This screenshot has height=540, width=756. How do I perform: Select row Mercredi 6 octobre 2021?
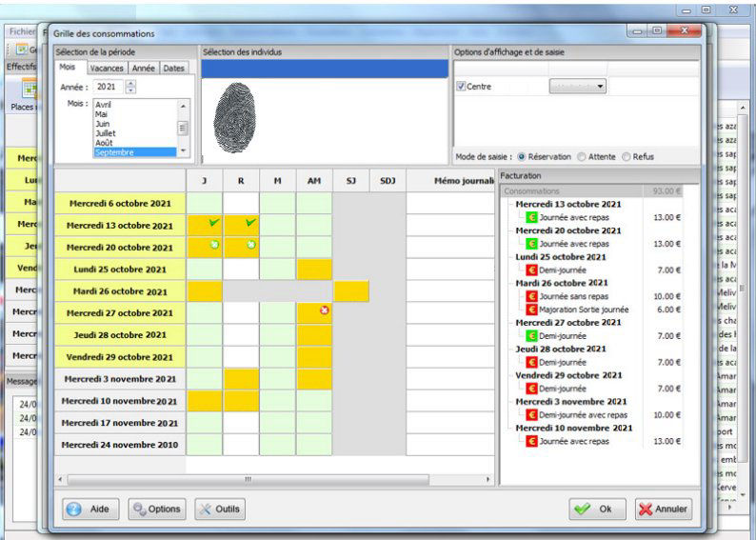click(120, 204)
